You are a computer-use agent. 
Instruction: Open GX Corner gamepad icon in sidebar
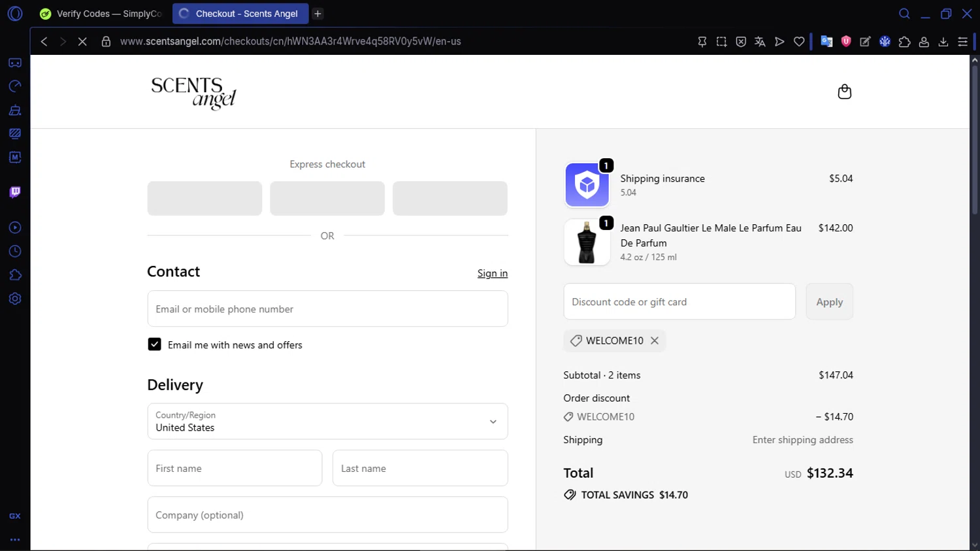[15, 63]
